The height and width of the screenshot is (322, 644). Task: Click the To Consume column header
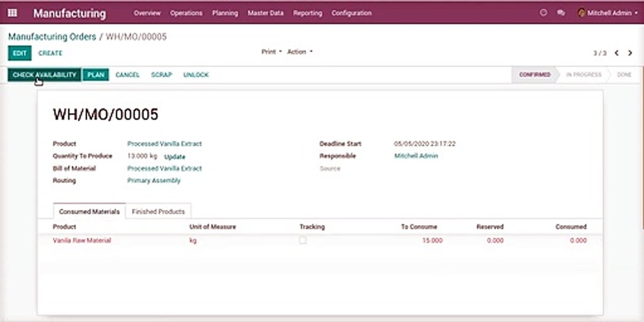click(x=419, y=227)
